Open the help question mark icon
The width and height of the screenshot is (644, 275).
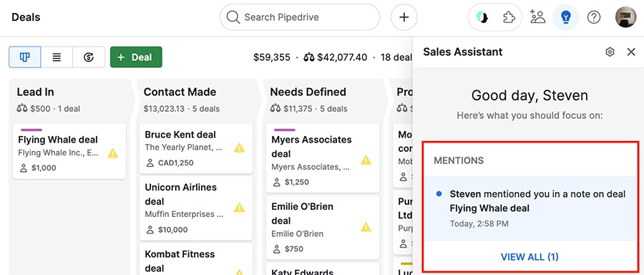pos(594,17)
